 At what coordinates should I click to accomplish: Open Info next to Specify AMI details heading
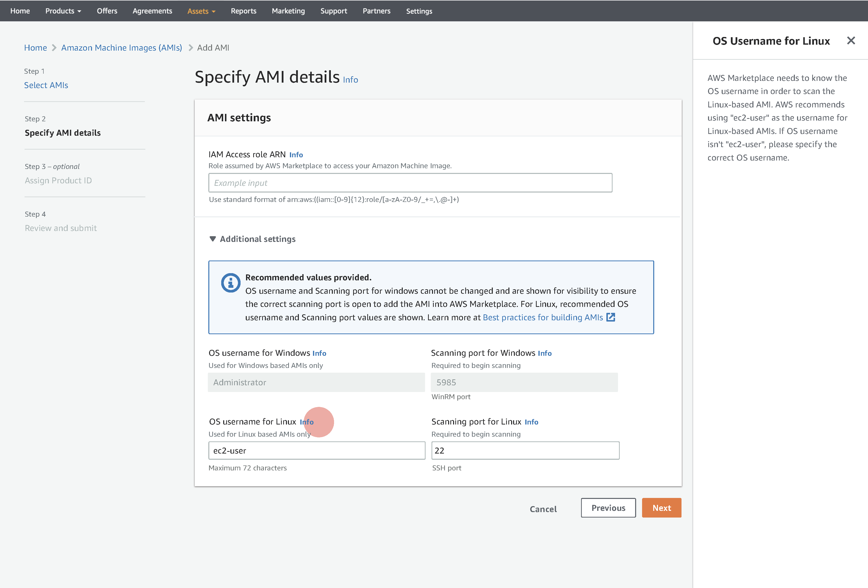pyautogui.click(x=350, y=80)
